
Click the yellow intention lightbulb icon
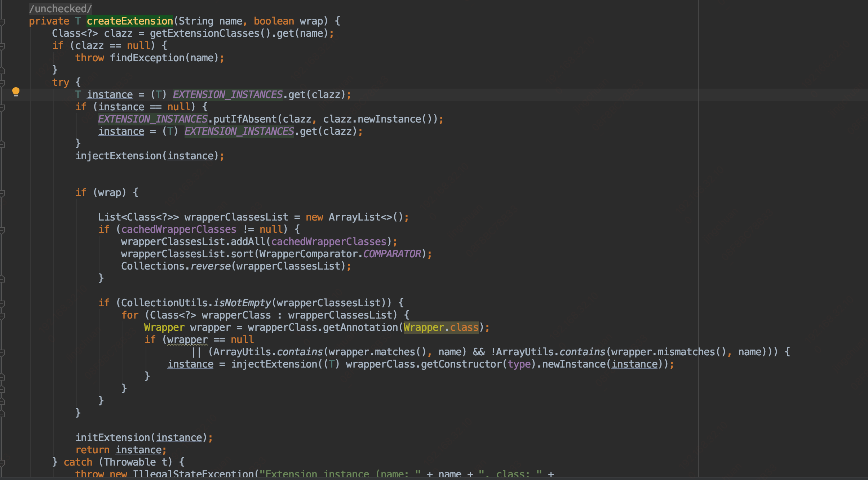[15, 92]
